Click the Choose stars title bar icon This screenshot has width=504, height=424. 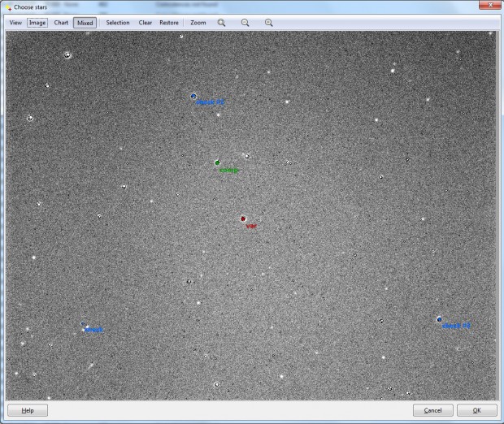tap(8, 7)
